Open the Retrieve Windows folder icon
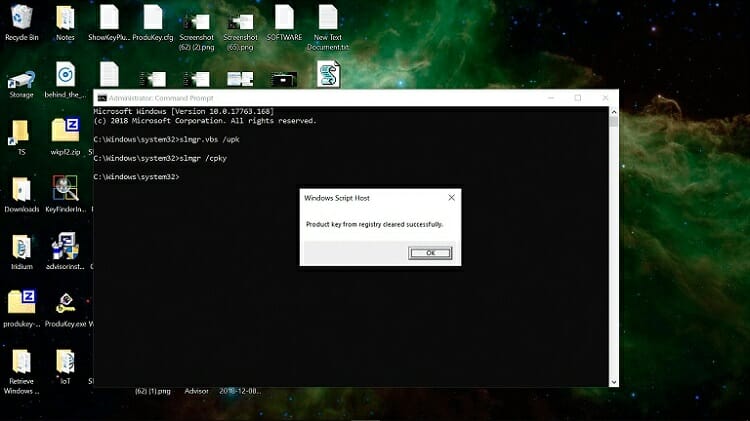Image resolution: width=750 pixels, height=421 pixels. click(21, 361)
